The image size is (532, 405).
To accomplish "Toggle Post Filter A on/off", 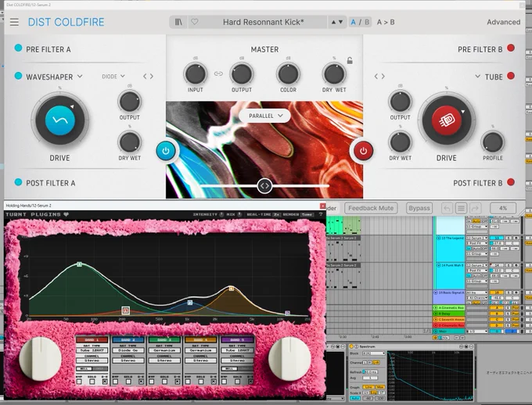I will 18,182.
